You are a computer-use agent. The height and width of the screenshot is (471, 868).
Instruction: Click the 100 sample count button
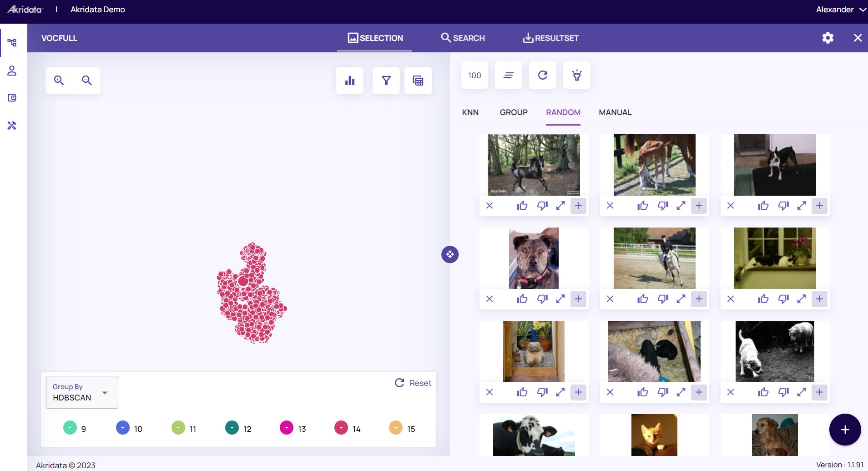click(x=474, y=75)
